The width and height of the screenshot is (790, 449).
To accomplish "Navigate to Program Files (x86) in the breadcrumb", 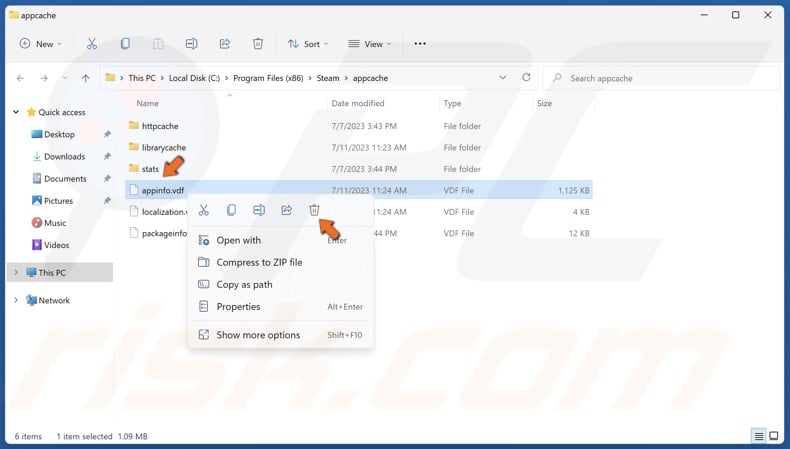I will tap(268, 78).
